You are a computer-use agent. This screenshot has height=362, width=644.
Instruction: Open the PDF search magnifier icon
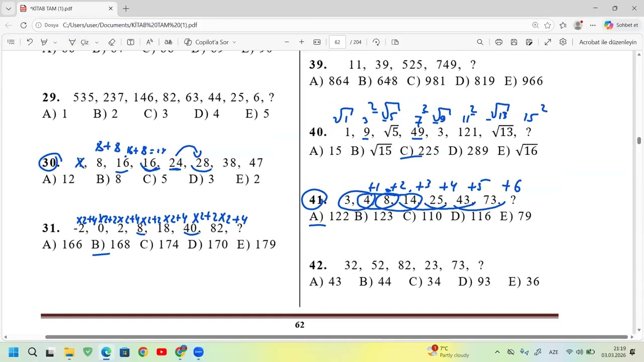[480, 42]
